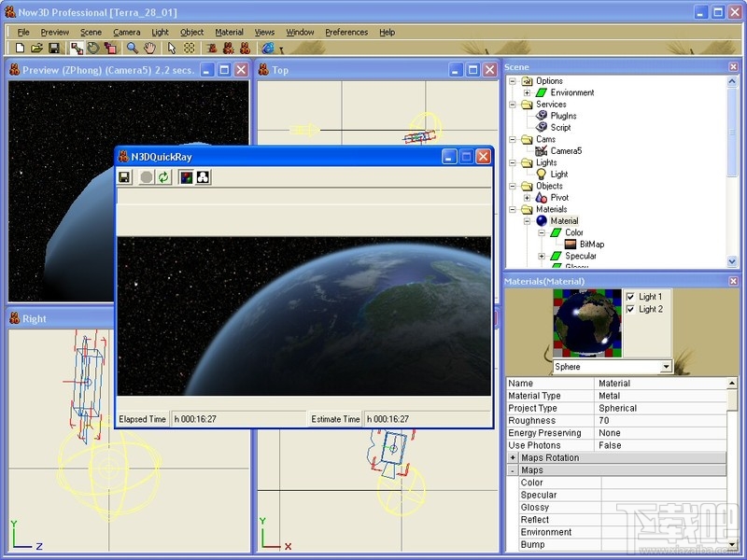Click the Camera5 item in scene tree

566,150
